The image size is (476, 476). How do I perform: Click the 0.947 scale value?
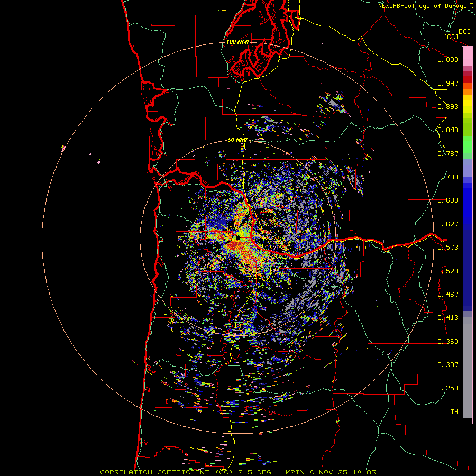[x=448, y=83]
